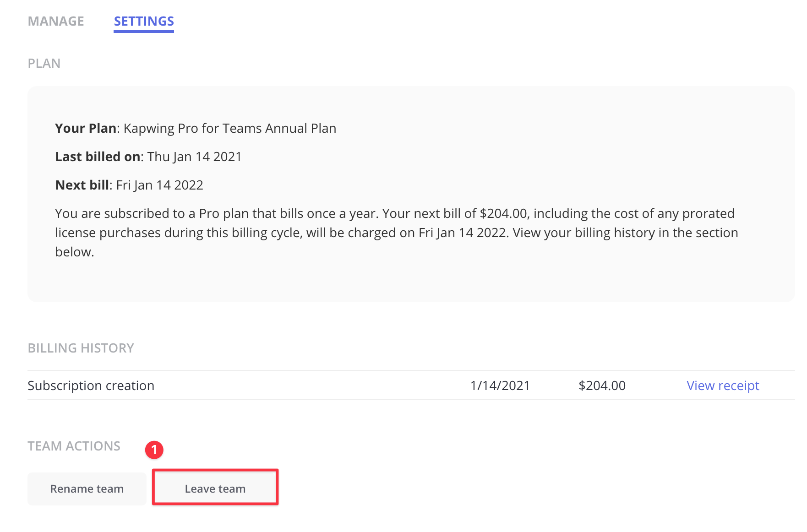Screen dimensions: 807x532
Task: Click the BILLING HISTORY heading
Action: click(x=81, y=348)
